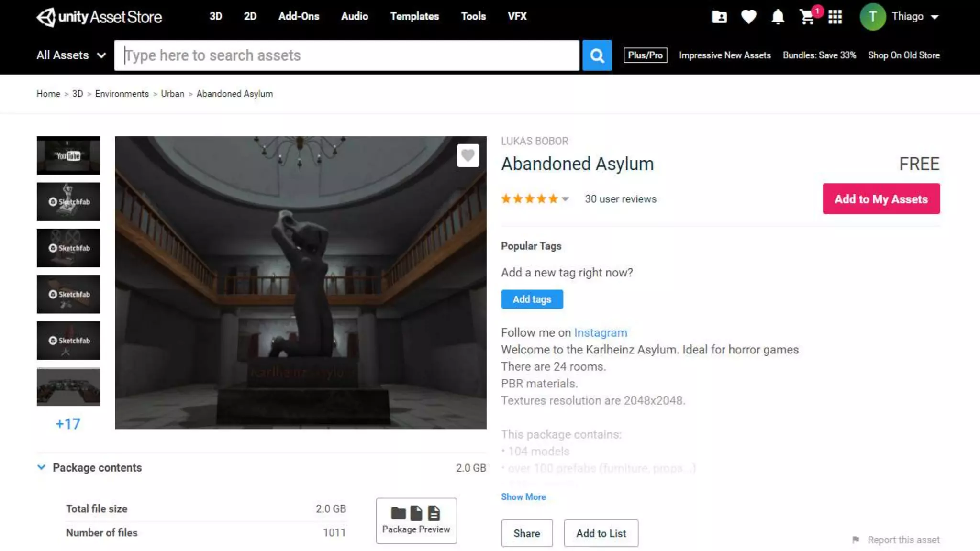
Task: Follow the Instagram link
Action: pyautogui.click(x=600, y=332)
